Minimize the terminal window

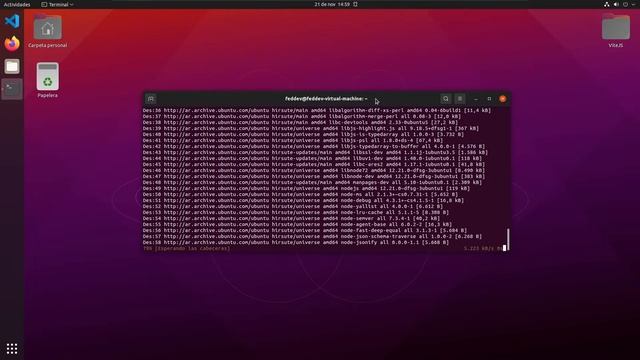tap(476, 99)
